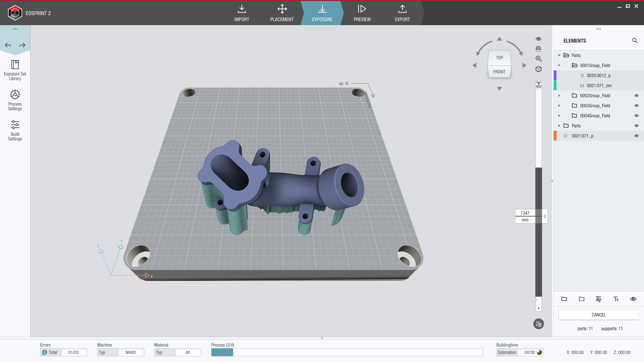The width and height of the screenshot is (644, 362).
Task: Click the undo arrow icon
Action: [8, 45]
